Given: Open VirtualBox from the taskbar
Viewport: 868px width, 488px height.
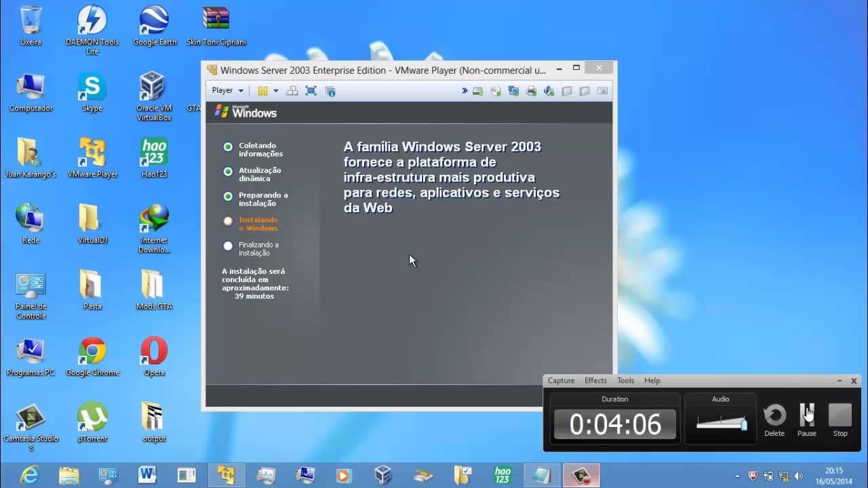Looking at the screenshot, I should (383, 475).
